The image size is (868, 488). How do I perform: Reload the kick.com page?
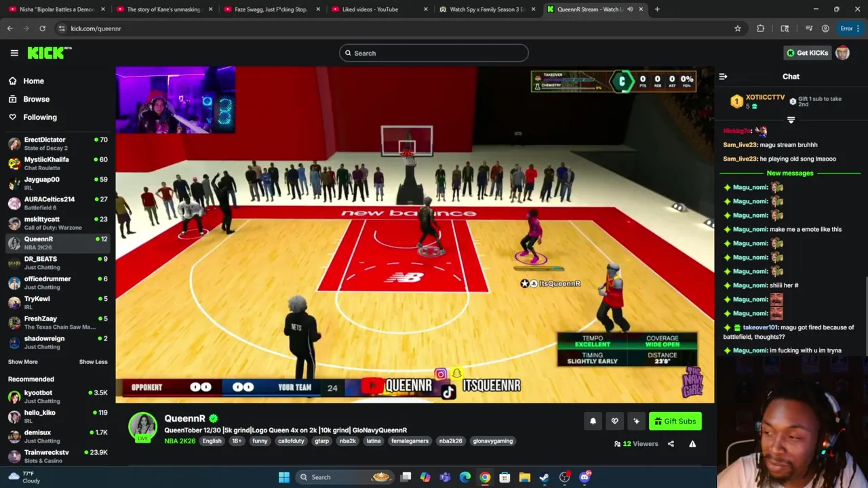(x=42, y=28)
